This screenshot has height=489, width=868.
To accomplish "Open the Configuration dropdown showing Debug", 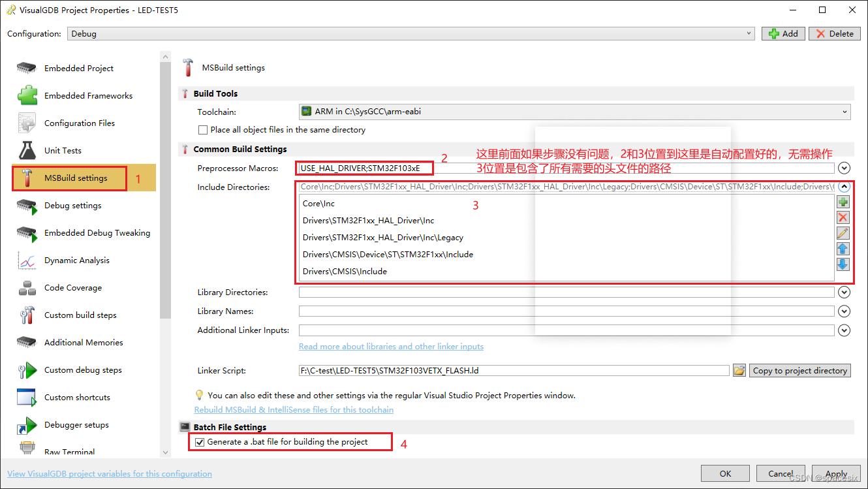I will click(412, 34).
